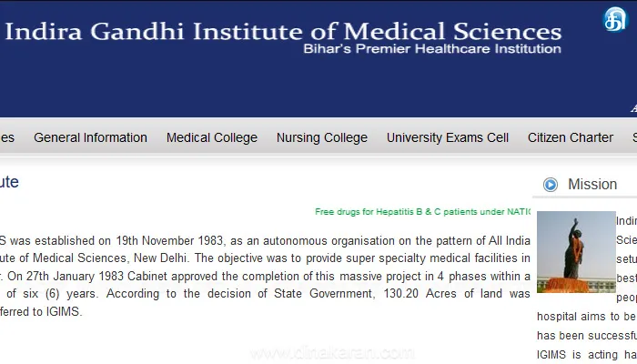Click the Mission text beginning 'hospital aims to be'
Viewport: 637px width, 364px height.
click(x=587, y=317)
